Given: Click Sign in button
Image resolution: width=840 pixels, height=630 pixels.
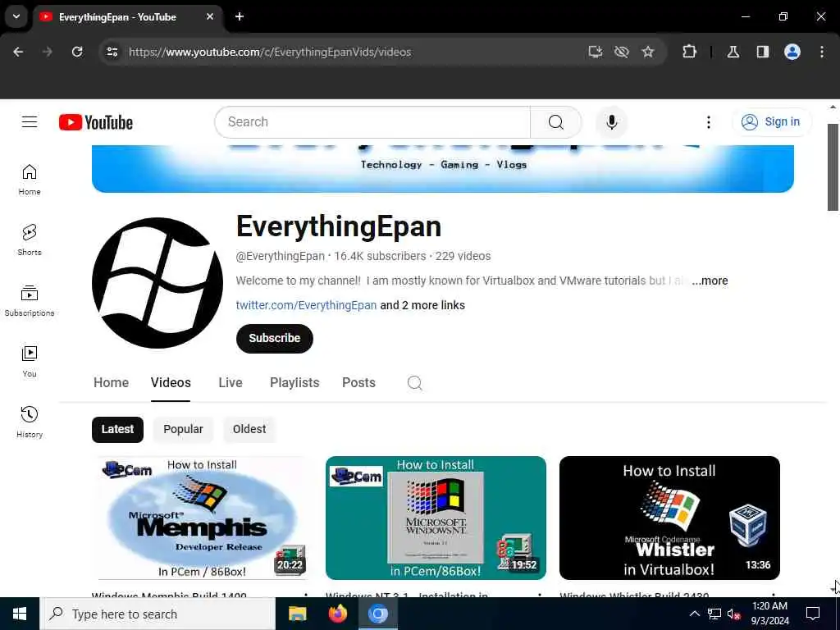Looking at the screenshot, I should click(x=771, y=122).
